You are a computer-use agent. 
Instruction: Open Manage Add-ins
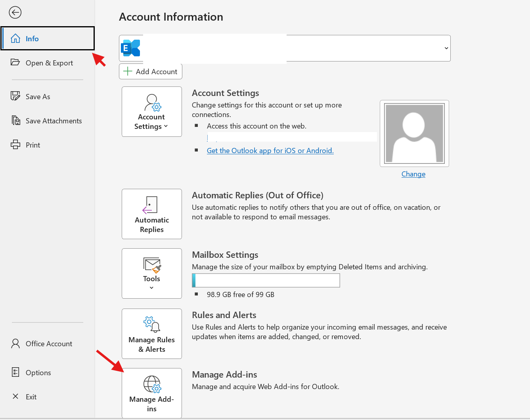coord(152,393)
